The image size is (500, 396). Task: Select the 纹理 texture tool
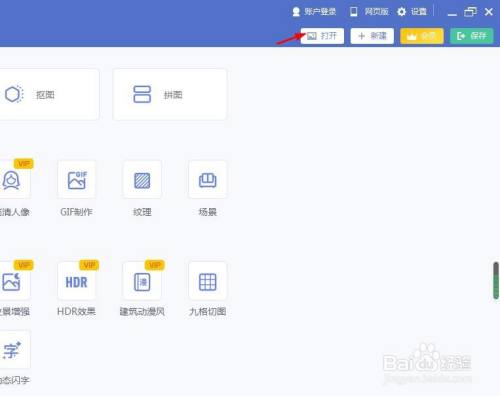point(142,180)
